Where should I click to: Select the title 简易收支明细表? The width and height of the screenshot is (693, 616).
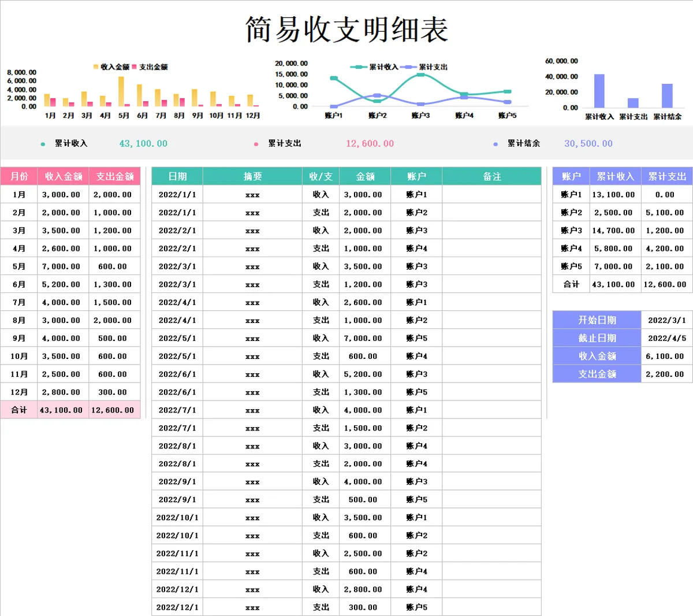tap(346, 29)
